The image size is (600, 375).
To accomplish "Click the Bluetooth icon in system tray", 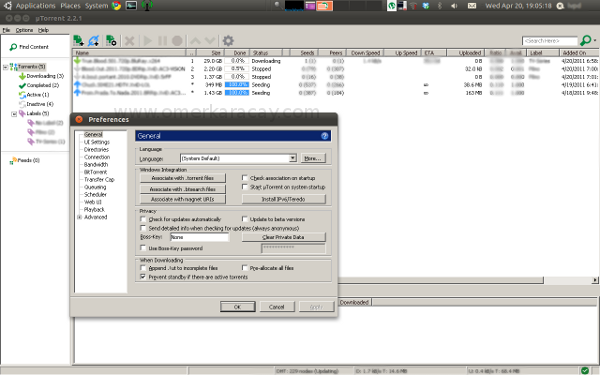I will pos(440,6).
